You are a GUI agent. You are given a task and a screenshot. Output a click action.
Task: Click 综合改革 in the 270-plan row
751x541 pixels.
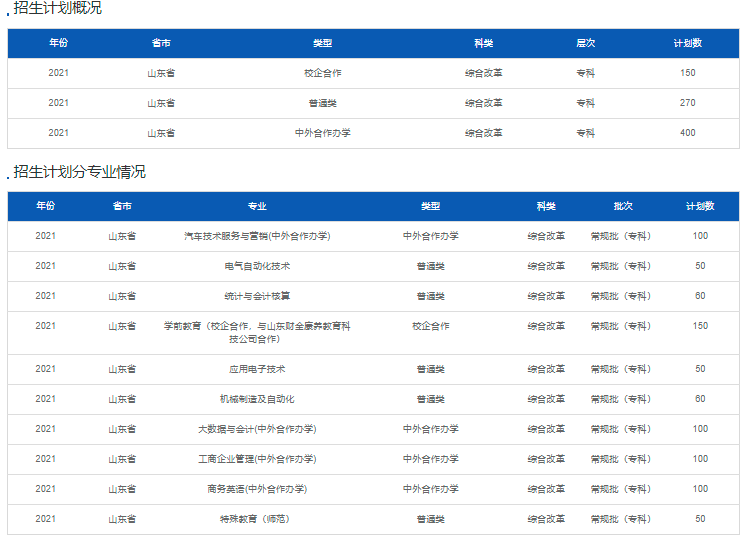(x=484, y=103)
